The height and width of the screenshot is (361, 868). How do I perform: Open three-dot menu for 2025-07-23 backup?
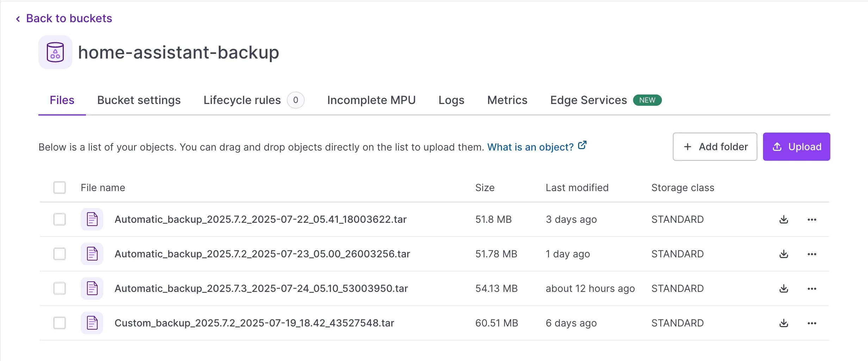click(x=812, y=254)
